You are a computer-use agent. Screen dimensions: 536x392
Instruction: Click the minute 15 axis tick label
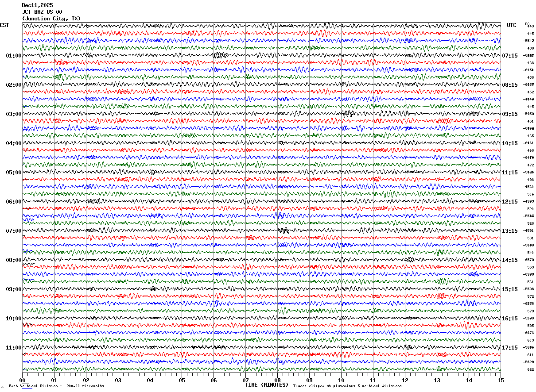(x=501, y=380)
